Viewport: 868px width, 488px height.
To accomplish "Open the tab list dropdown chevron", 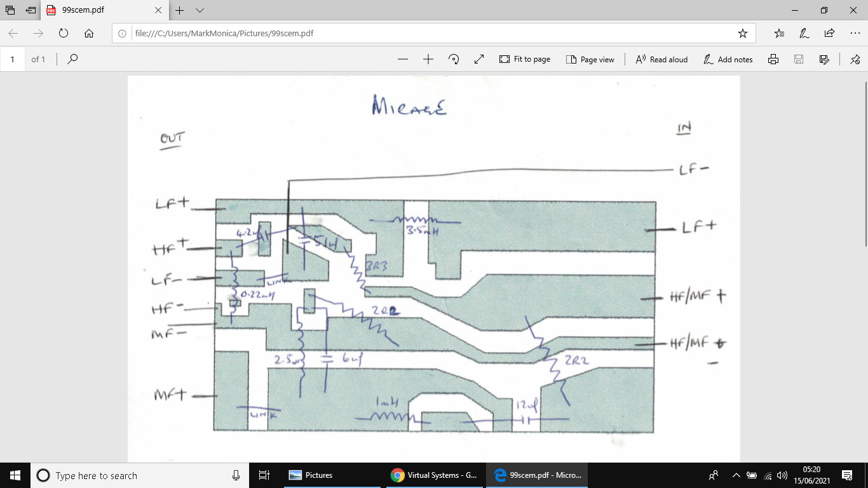I will tap(200, 10).
